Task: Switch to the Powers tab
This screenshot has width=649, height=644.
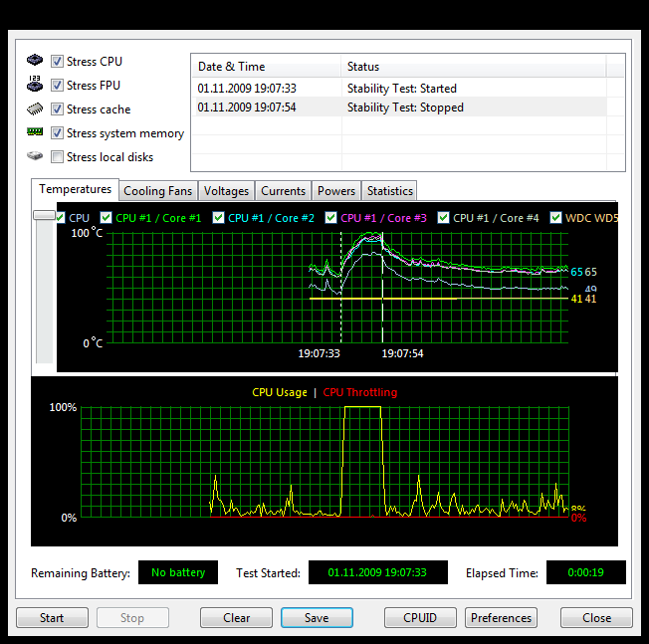Action: 336,191
